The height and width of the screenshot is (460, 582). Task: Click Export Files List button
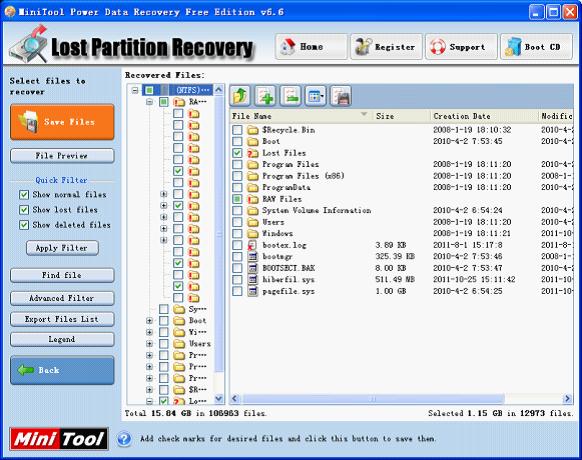point(62,319)
